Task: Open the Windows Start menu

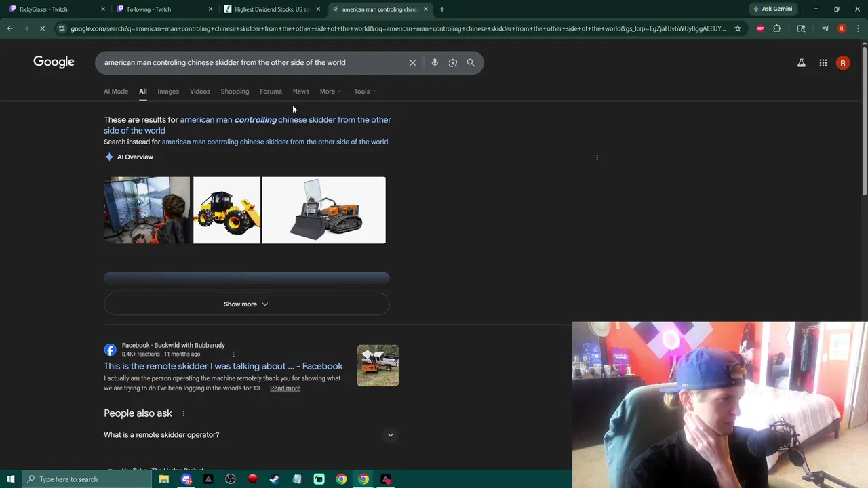Action: coord(10,479)
